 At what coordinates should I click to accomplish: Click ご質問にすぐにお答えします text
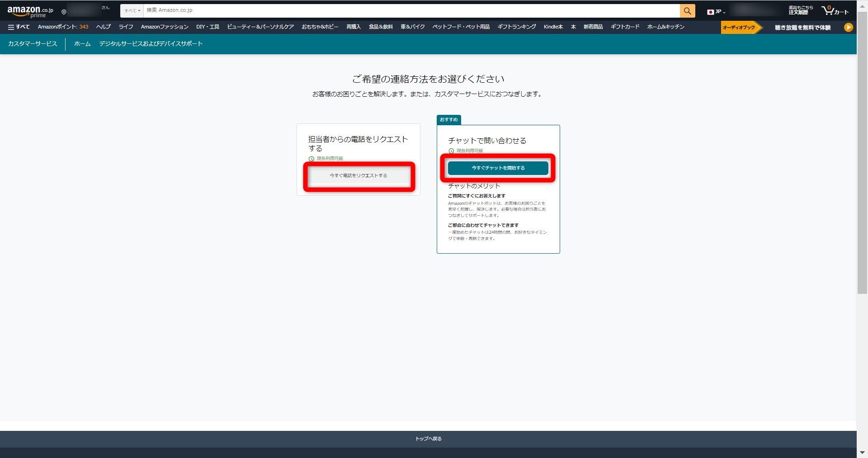pos(476,196)
